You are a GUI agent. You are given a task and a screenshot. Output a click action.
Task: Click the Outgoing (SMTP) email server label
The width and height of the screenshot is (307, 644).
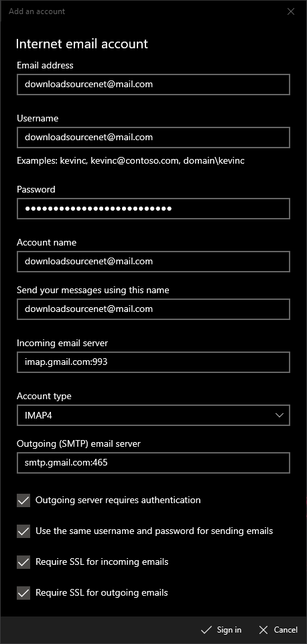79,443
